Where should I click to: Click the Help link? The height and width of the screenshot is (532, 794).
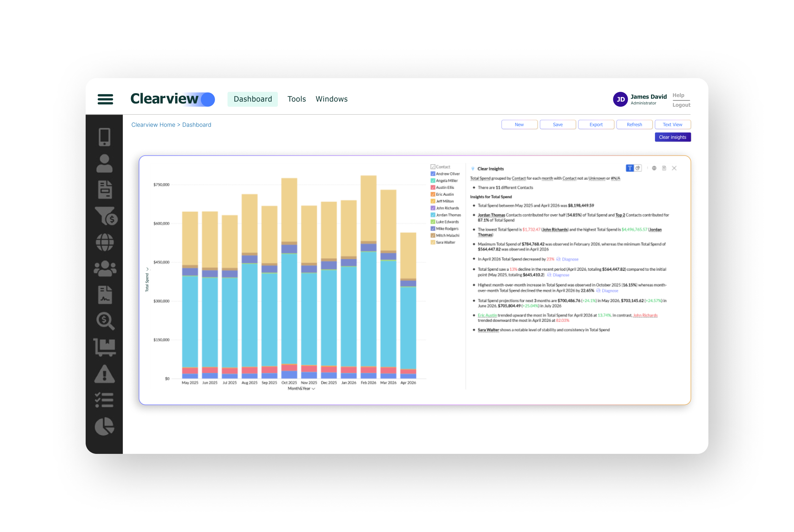678,95
